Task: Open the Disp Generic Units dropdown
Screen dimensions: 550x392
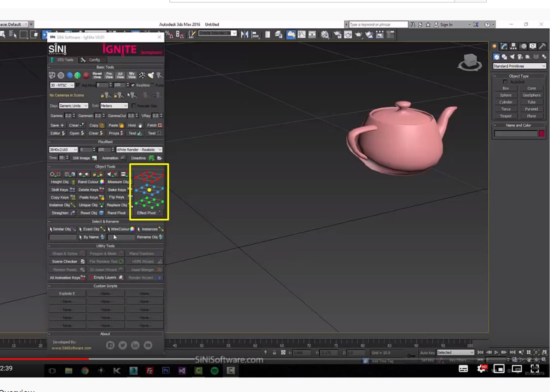Action: point(73,106)
